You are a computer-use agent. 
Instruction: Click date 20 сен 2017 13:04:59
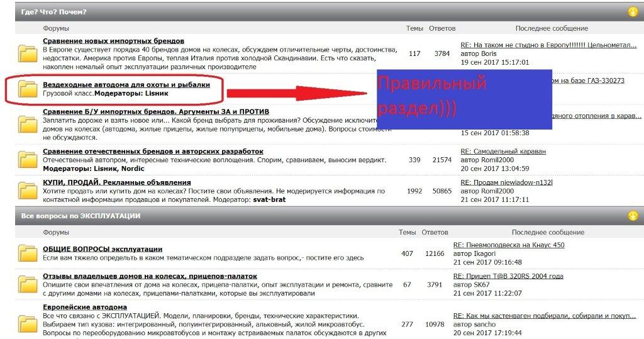tap(494, 169)
